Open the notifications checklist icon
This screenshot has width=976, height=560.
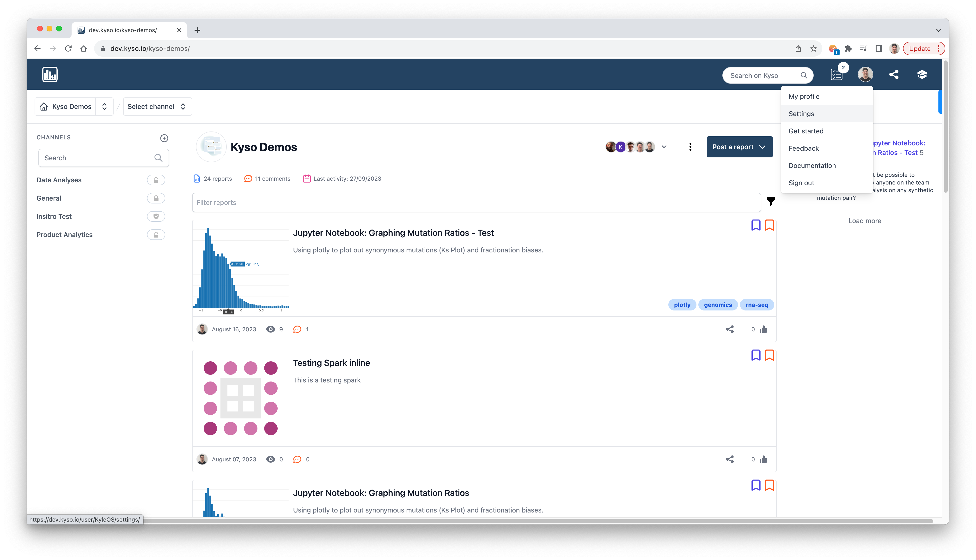tap(836, 75)
